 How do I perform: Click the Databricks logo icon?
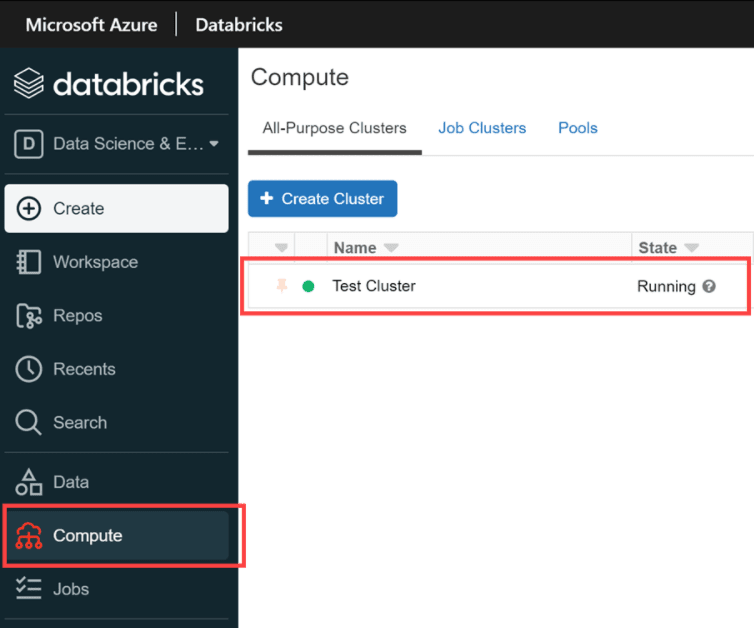pos(29,84)
